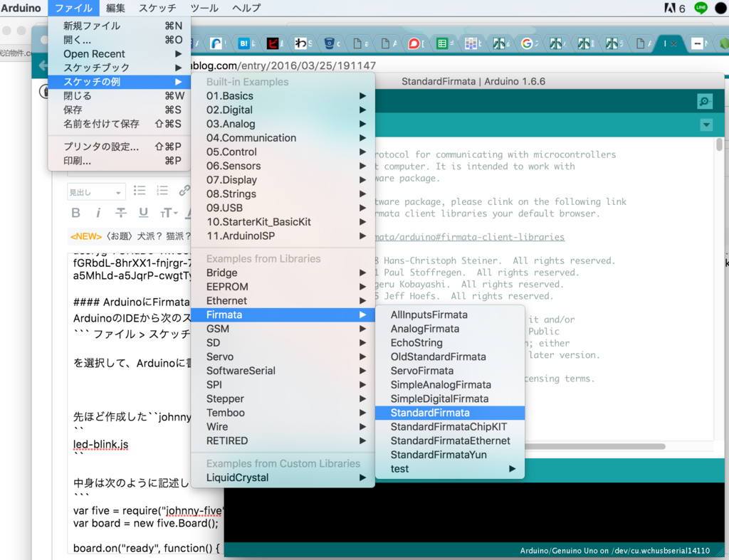
Task: Open the StandardFirmataChipKIT example
Action: 450,427
